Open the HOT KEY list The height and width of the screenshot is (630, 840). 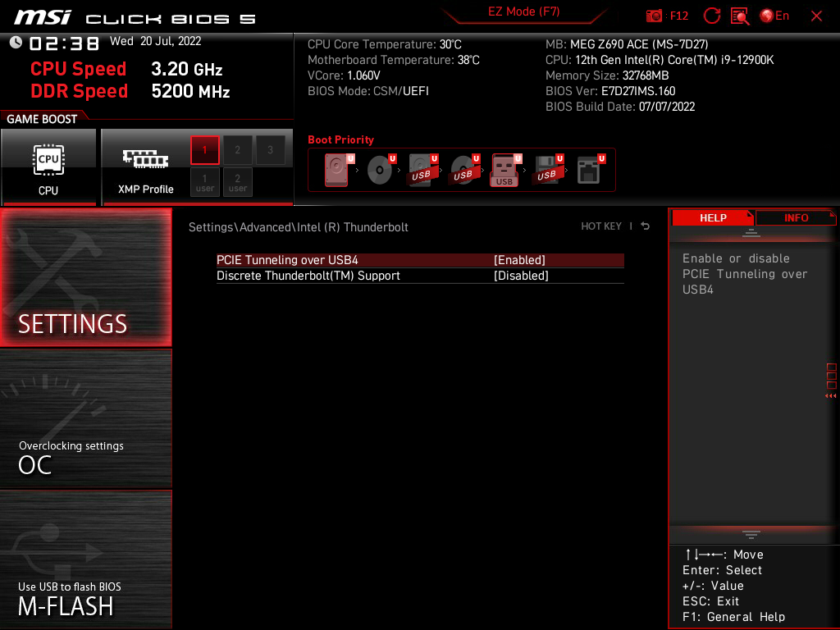pyautogui.click(x=601, y=226)
